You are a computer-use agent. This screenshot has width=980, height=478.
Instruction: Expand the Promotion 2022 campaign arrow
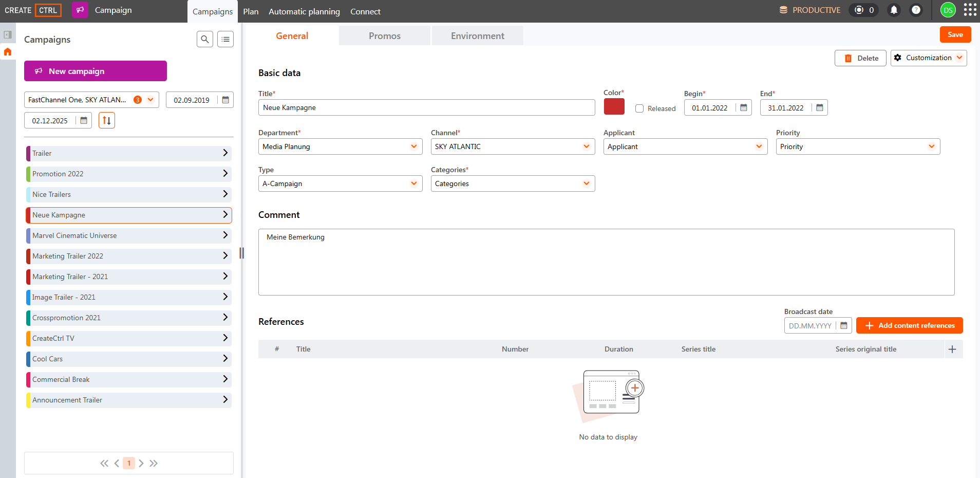pyautogui.click(x=225, y=174)
